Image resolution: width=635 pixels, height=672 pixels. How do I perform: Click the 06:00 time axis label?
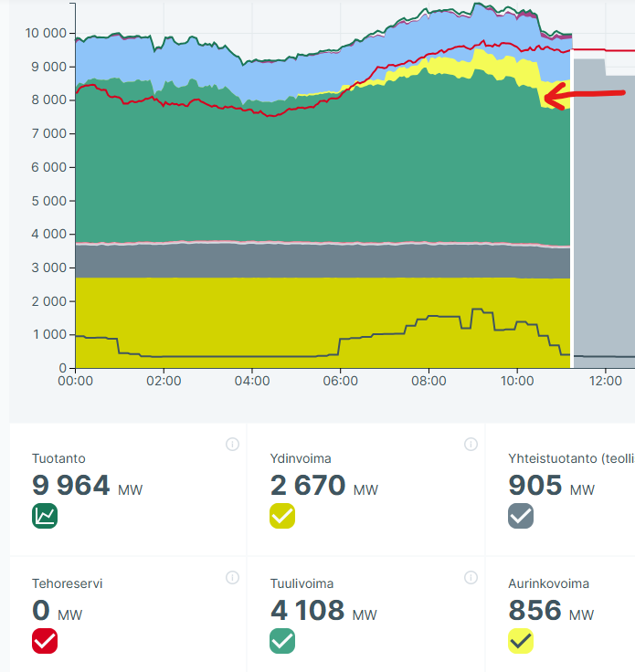coord(341,381)
